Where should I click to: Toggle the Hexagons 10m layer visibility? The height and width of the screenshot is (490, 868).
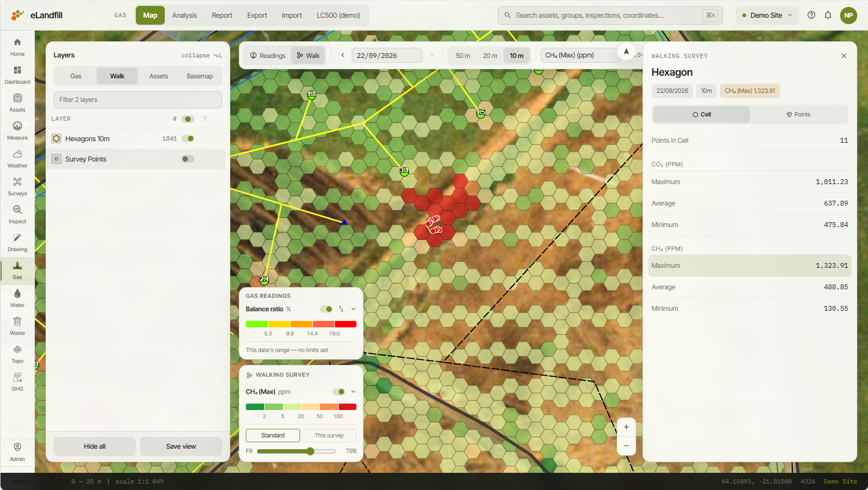tap(188, 138)
